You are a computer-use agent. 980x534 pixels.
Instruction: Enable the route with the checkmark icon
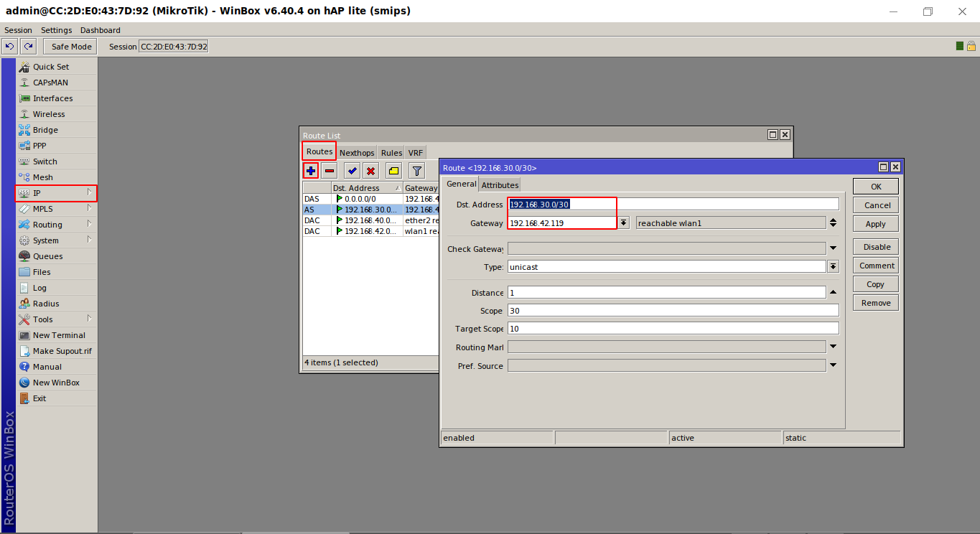click(351, 170)
